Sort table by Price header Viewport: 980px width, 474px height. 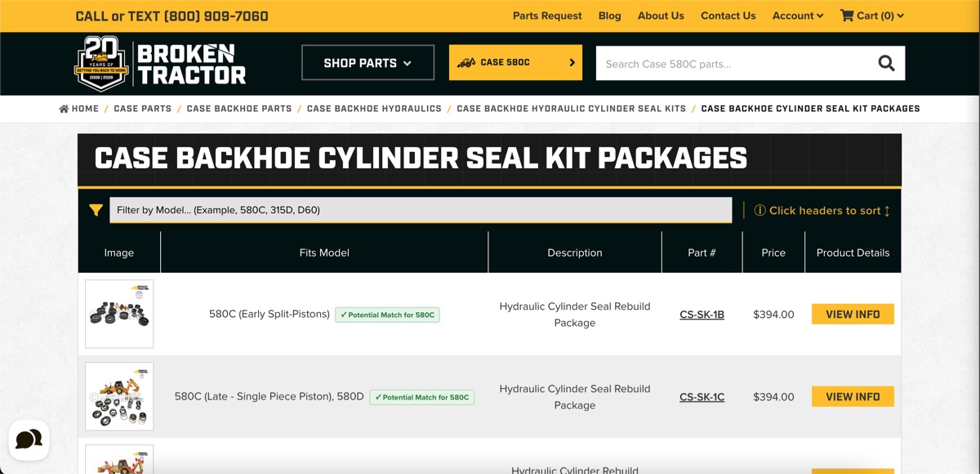773,253
